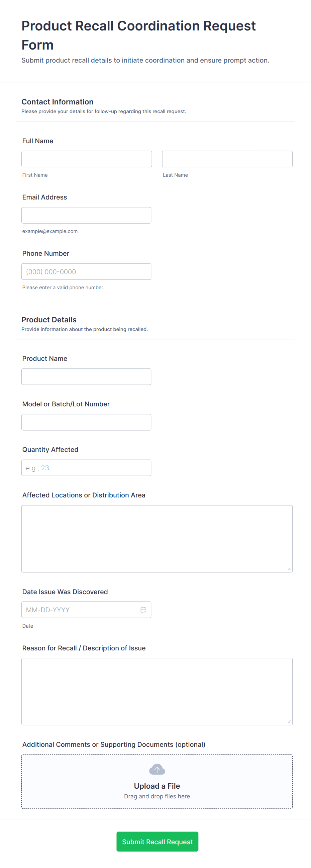311x868 pixels.
Task: Click the Last Name input field
Action: 227,159
